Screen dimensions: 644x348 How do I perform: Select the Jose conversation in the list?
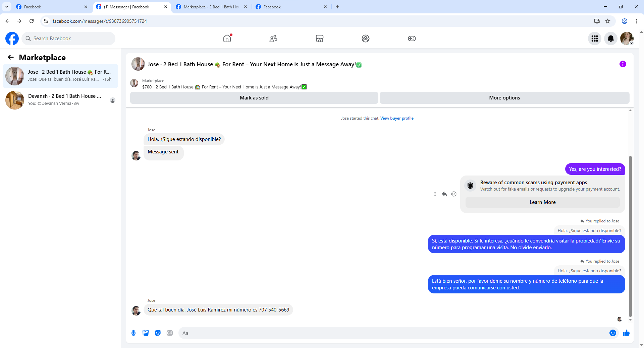click(60, 76)
